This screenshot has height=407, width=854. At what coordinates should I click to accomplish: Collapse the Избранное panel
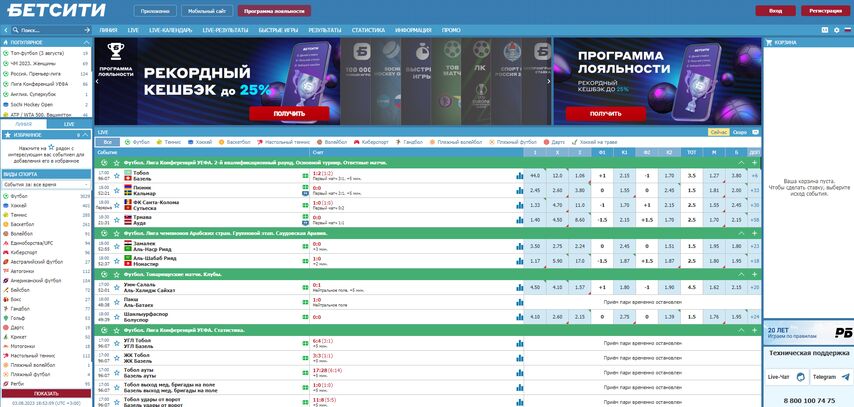(x=86, y=135)
